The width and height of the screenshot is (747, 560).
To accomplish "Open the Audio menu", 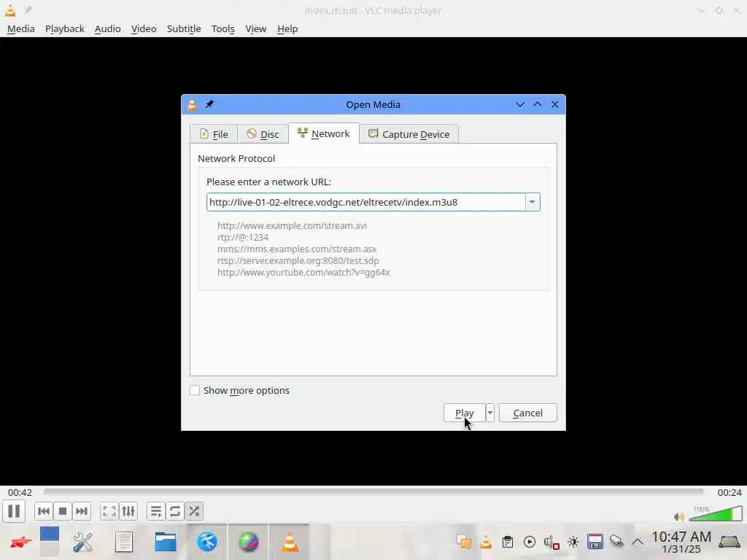I will [108, 28].
